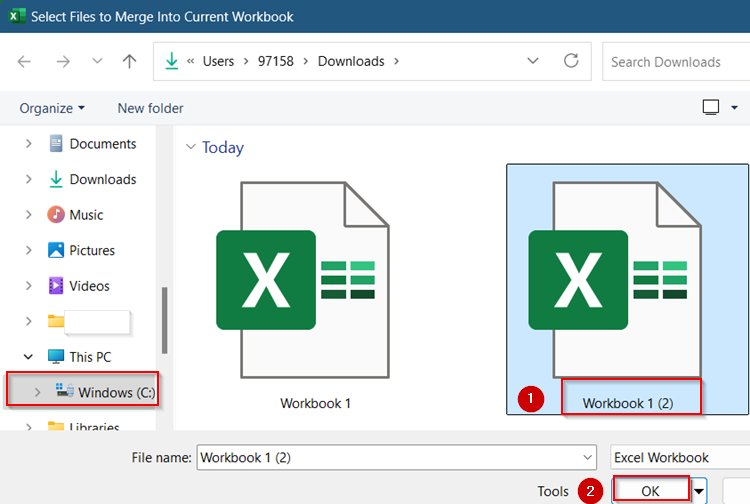Click the navigation pane scrollbar
The width and height of the screenshot is (750, 504).
(x=165, y=320)
